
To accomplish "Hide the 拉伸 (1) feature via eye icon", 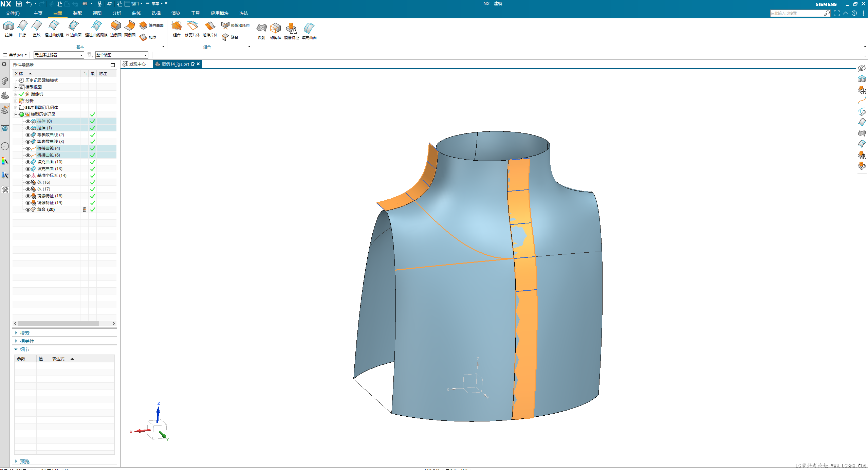I will (x=28, y=128).
